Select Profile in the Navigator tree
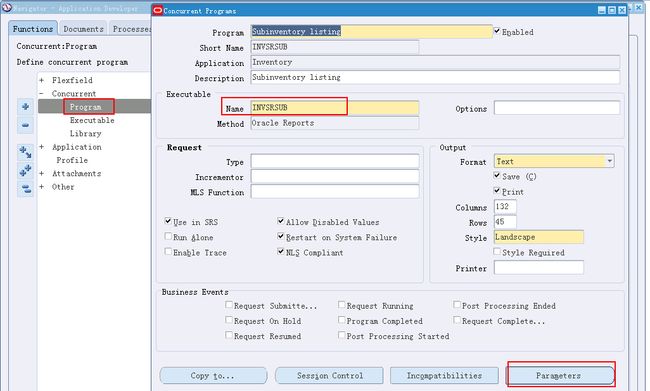 pyautogui.click(x=72, y=160)
